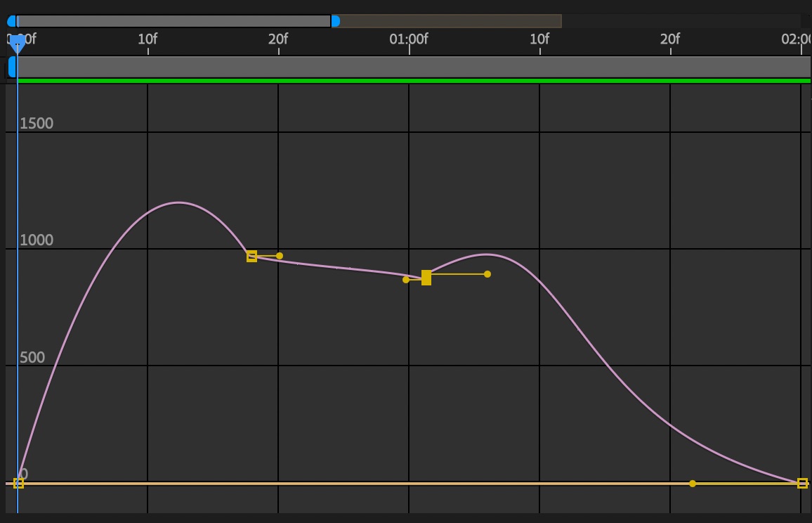This screenshot has width=812, height=523.
Task: Click the 01:00f mark on time ruler
Action: click(x=409, y=39)
